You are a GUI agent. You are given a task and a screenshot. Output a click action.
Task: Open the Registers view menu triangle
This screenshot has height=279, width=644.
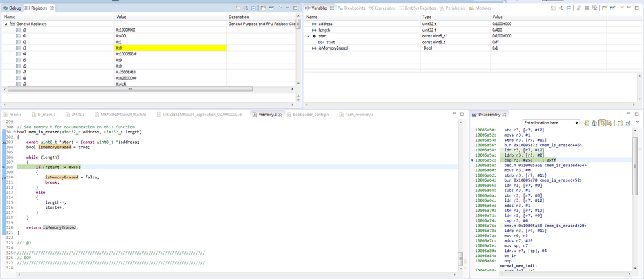click(x=281, y=7)
